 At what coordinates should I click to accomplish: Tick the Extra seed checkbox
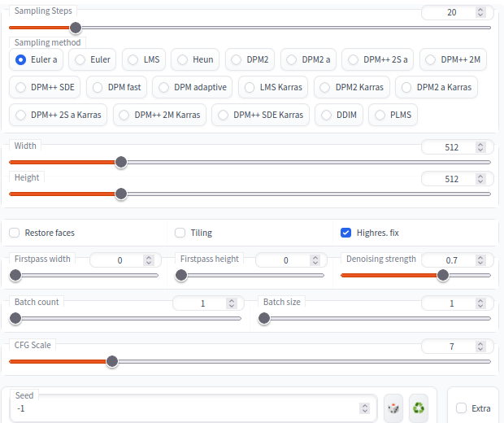(x=461, y=408)
